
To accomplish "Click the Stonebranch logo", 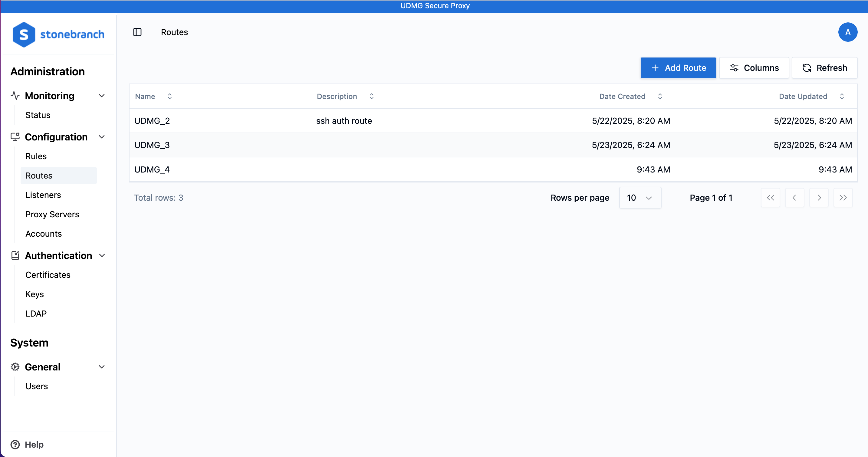I will pyautogui.click(x=58, y=35).
